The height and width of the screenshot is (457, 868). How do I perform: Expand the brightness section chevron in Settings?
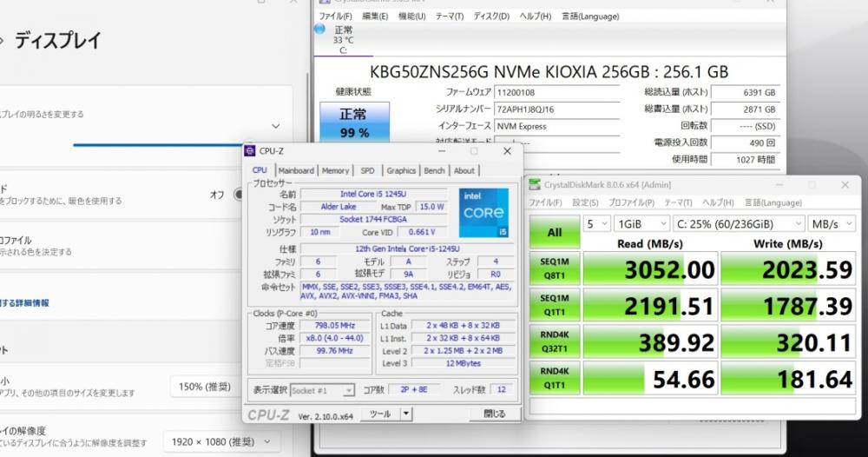coord(275,126)
